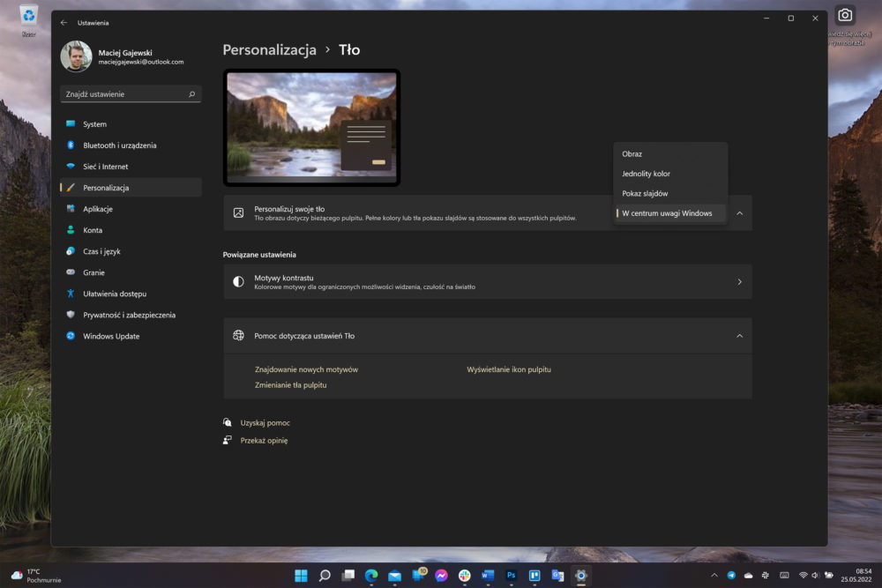Viewport: 882px width, 588px height.
Task: Click inside the Znajdź ustawienie search field
Action: pos(131,93)
